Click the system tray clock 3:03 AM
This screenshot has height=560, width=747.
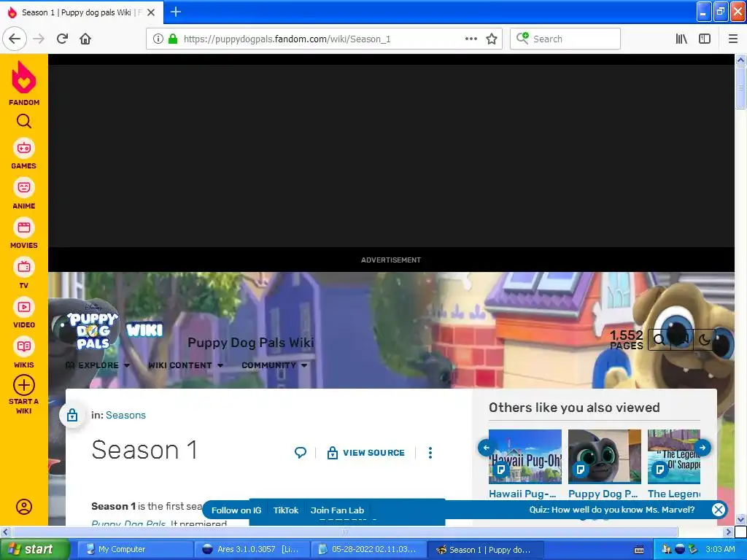pyautogui.click(x=720, y=549)
